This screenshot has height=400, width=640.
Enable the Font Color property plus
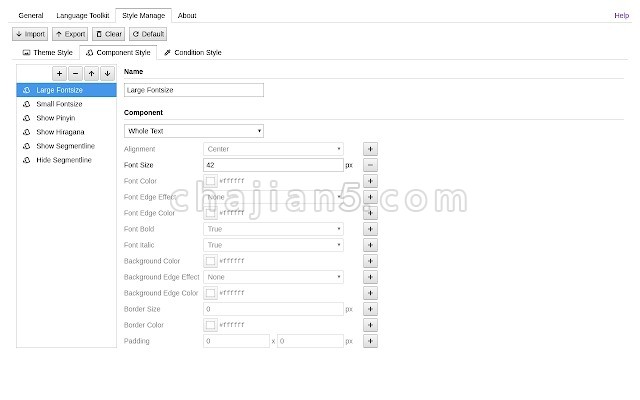click(x=370, y=181)
